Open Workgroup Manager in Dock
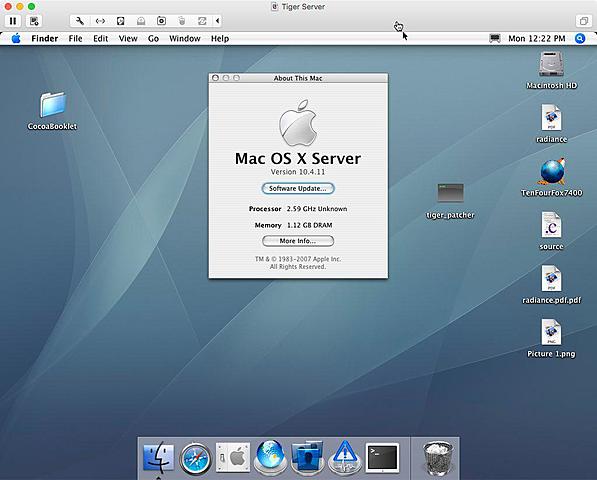This screenshot has height=480, width=597. pyautogui.click(x=307, y=458)
